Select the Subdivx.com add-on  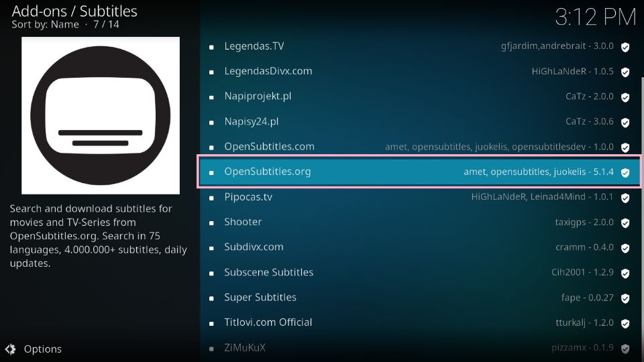click(x=420, y=247)
